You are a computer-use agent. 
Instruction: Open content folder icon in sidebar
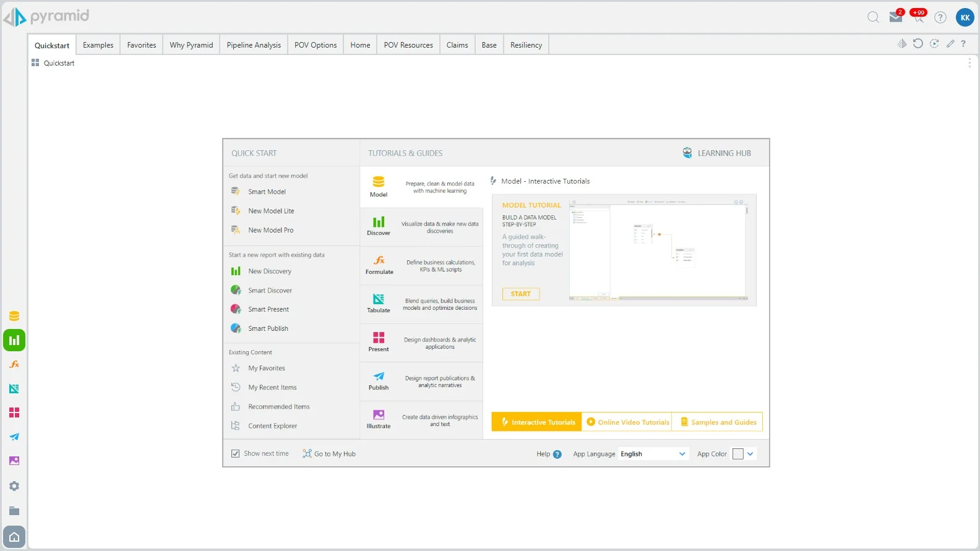pos(14,511)
